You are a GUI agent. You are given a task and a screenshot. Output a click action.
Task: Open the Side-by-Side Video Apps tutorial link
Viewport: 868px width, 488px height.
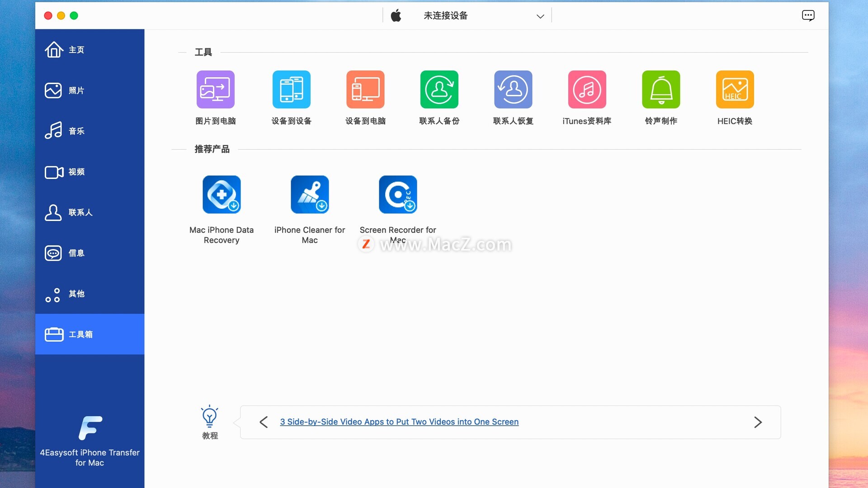399,422
